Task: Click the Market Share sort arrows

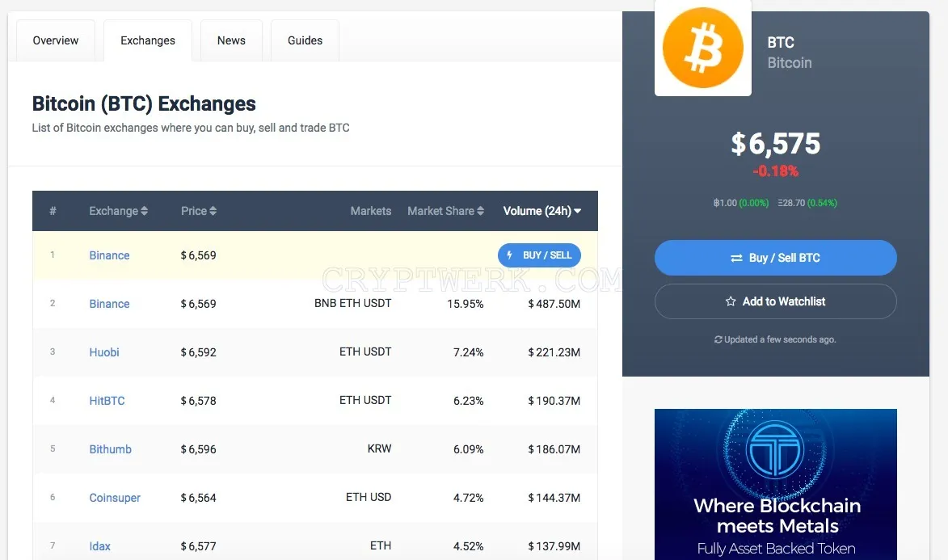Action: pyautogui.click(x=480, y=211)
